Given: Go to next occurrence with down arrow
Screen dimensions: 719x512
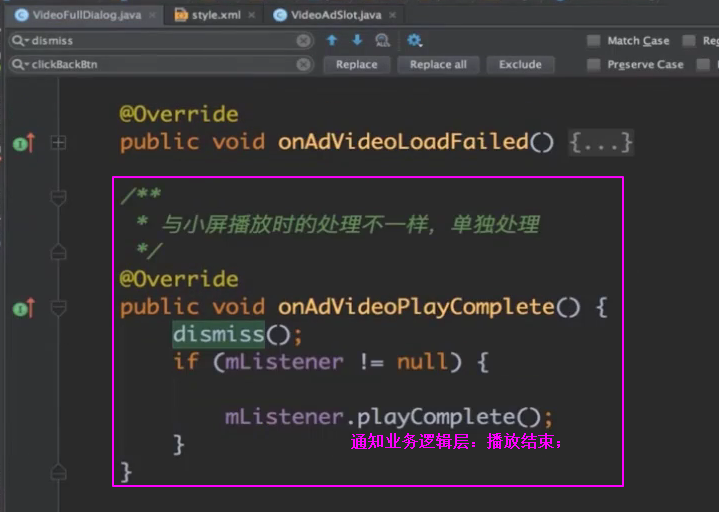Looking at the screenshot, I should click(357, 40).
